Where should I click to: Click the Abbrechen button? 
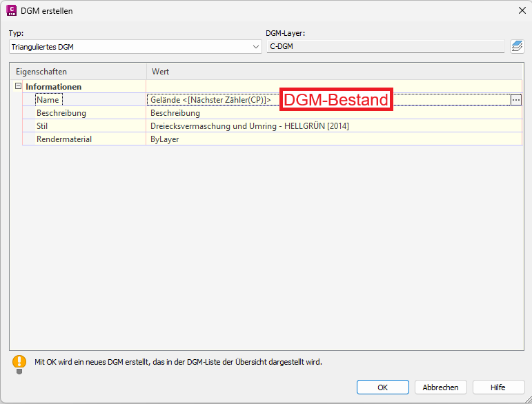[440, 387]
